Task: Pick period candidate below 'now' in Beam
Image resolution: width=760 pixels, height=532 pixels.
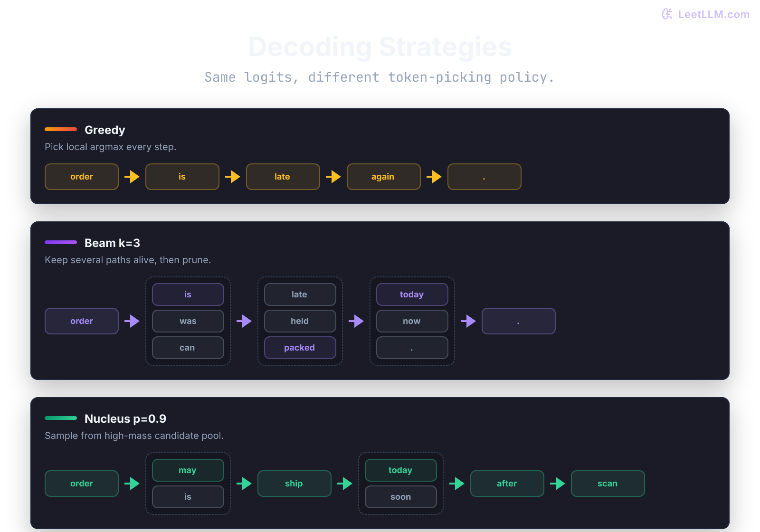Action: pos(412,348)
